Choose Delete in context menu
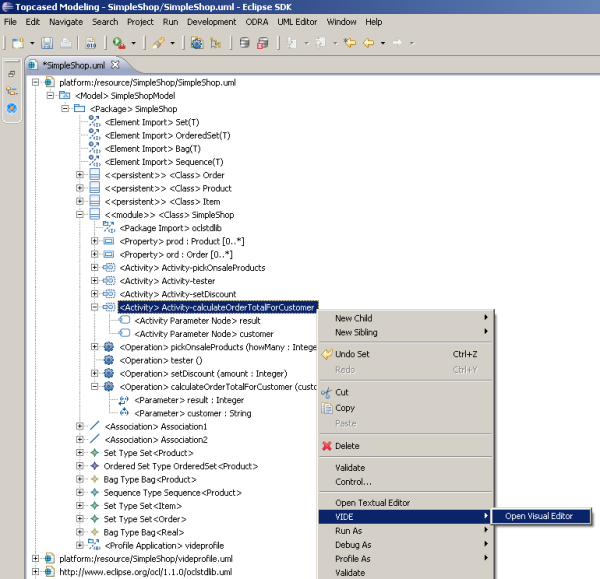The height and width of the screenshot is (579, 600). coord(406,446)
